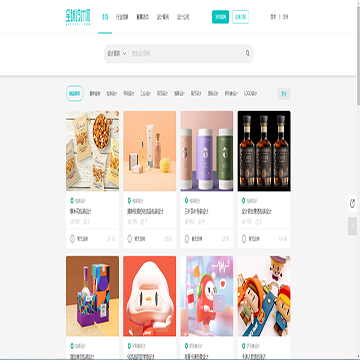This screenshot has height=360, width=360.
Task: Click the outlined teal button in header
Action: 240,17
